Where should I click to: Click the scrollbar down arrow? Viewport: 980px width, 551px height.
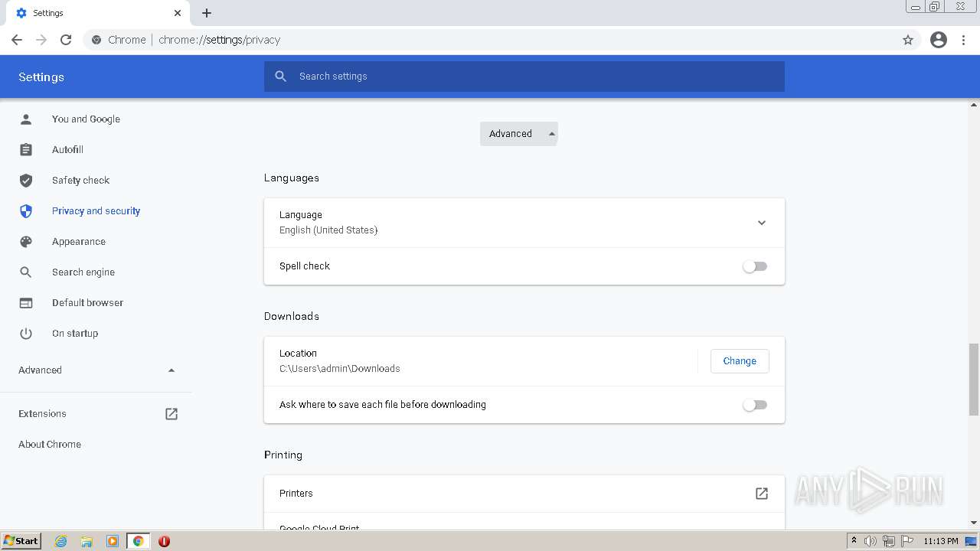click(974, 523)
